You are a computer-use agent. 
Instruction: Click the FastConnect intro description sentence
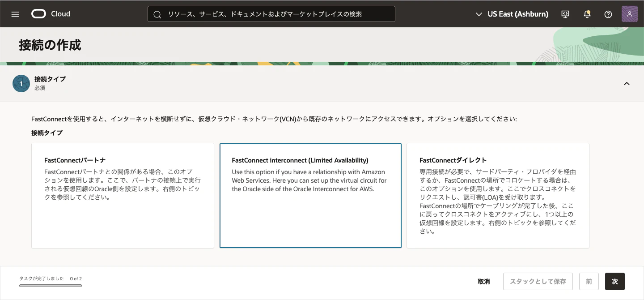coord(274,120)
